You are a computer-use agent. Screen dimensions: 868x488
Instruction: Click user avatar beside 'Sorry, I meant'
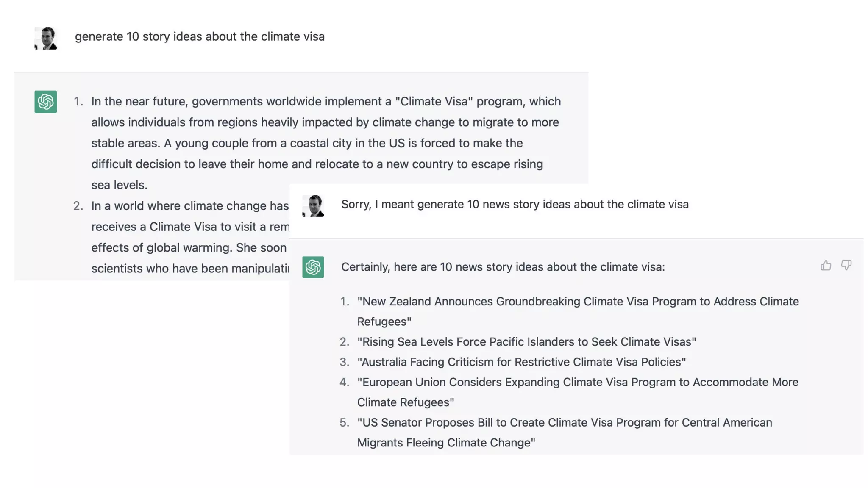pyautogui.click(x=313, y=206)
